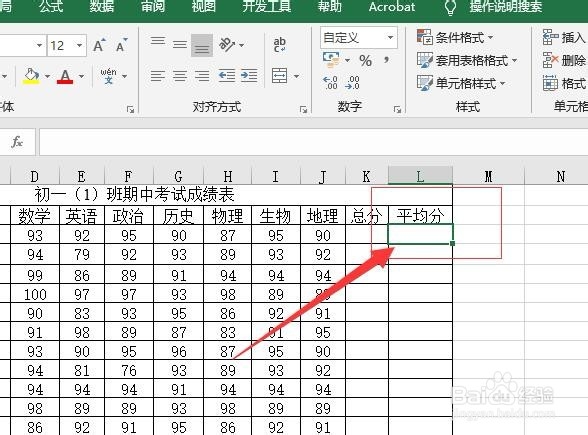Open the Acrobat ribbon tab

(392, 6)
